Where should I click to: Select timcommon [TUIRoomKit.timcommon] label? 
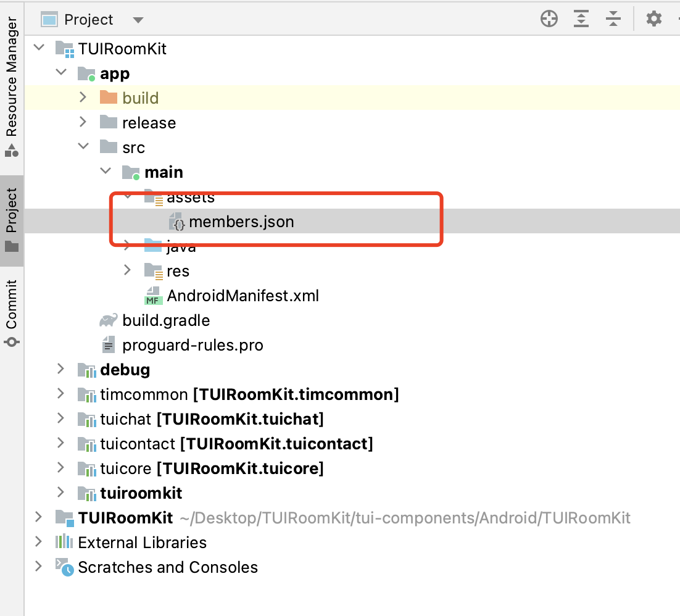(249, 394)
